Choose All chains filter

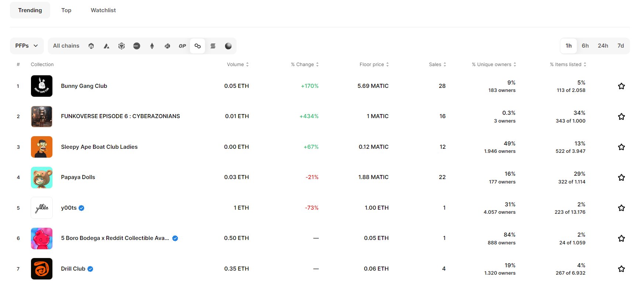click(66, 46)
